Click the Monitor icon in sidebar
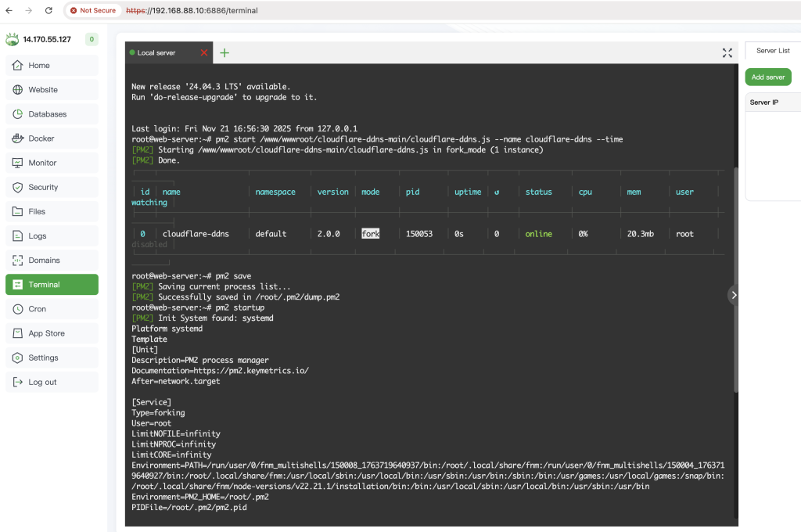Screen dimensions: 801x532 tap(17, 163)
